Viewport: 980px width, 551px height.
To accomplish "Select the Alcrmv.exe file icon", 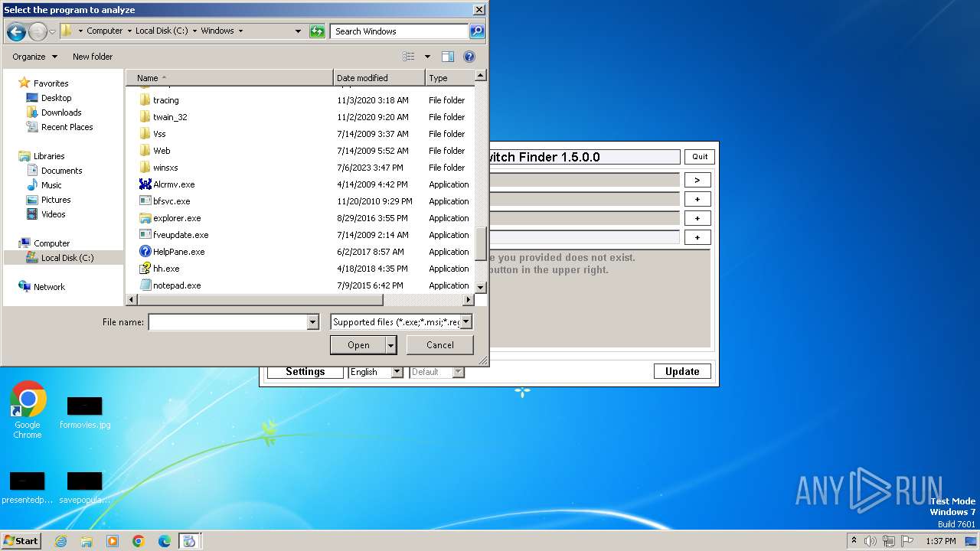I will 145,184.
